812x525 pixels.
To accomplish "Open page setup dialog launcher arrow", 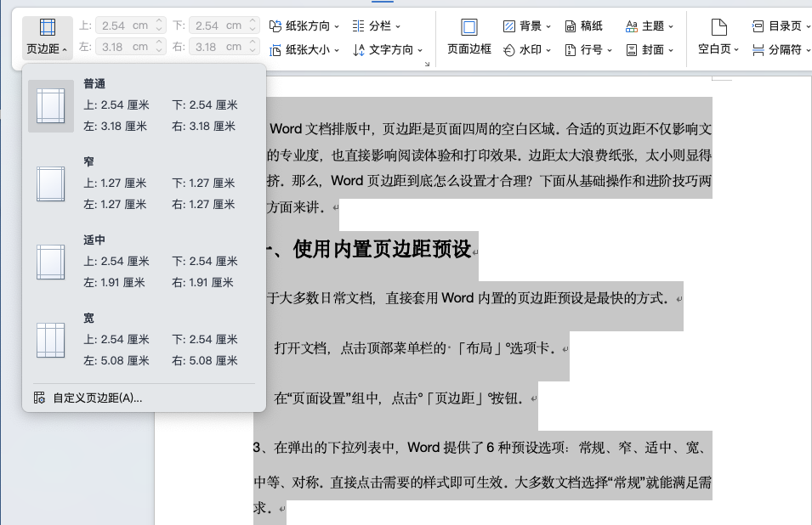I will click(x=427, y=64).
